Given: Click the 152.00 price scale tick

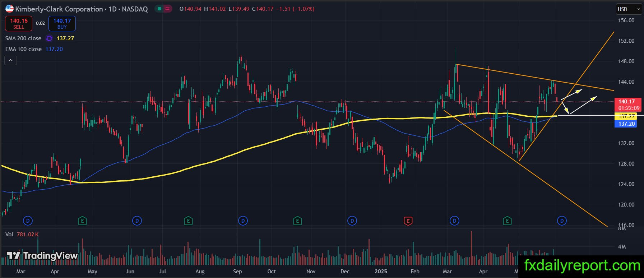Looking at the screenshot, I should (626, 41).
